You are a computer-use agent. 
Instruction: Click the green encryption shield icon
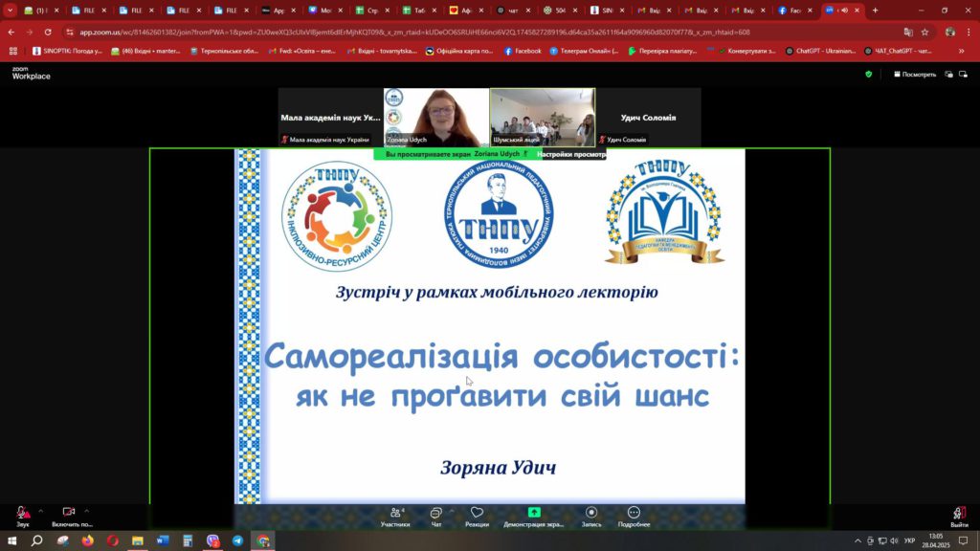tap(869, 75)
